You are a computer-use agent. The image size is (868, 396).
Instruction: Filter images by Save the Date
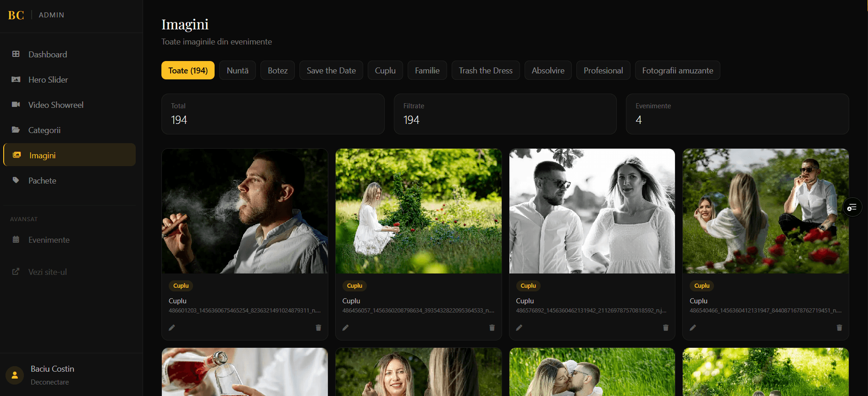331,70
